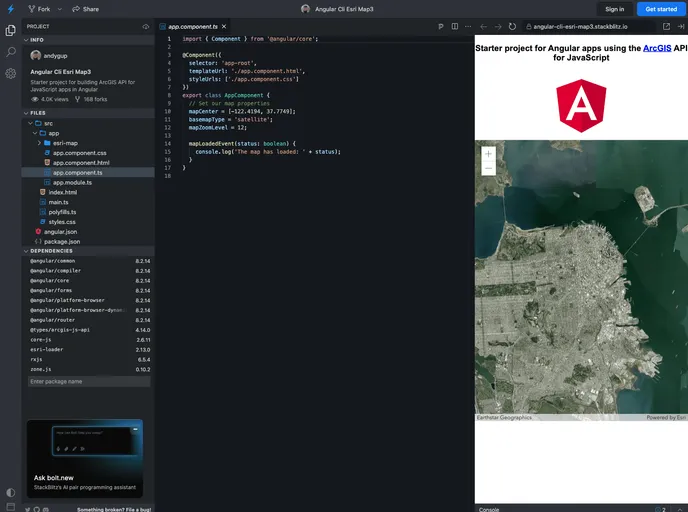Go back in the preview browser
Image resolution: width=688 pixels, height=512 pixels.
point(484,27)
